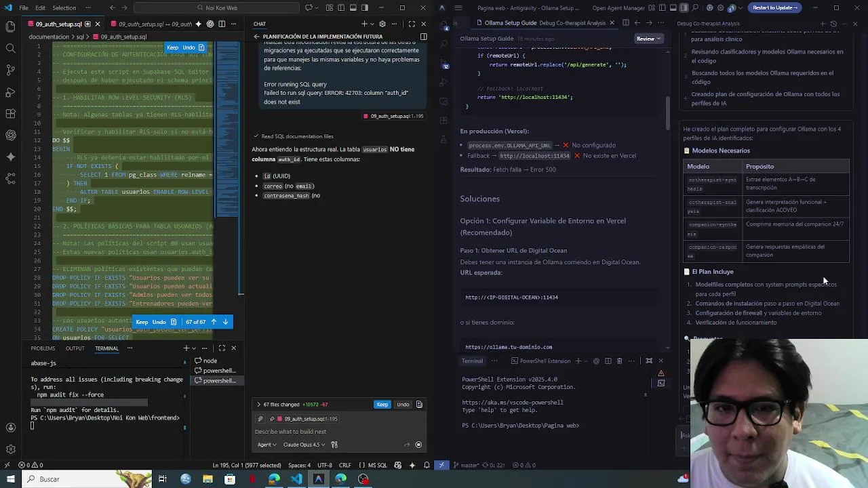Image resolution: width=868 pixels, height=488 pixels.
Task: Click MS SQL language mode in status bar
Action: click(x=377, y=465)
